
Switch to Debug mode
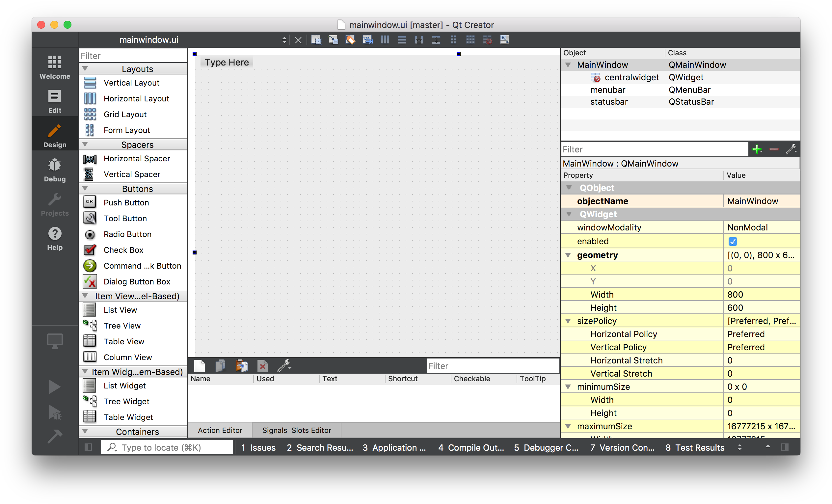pyautogui.click(x=54, y=169)
